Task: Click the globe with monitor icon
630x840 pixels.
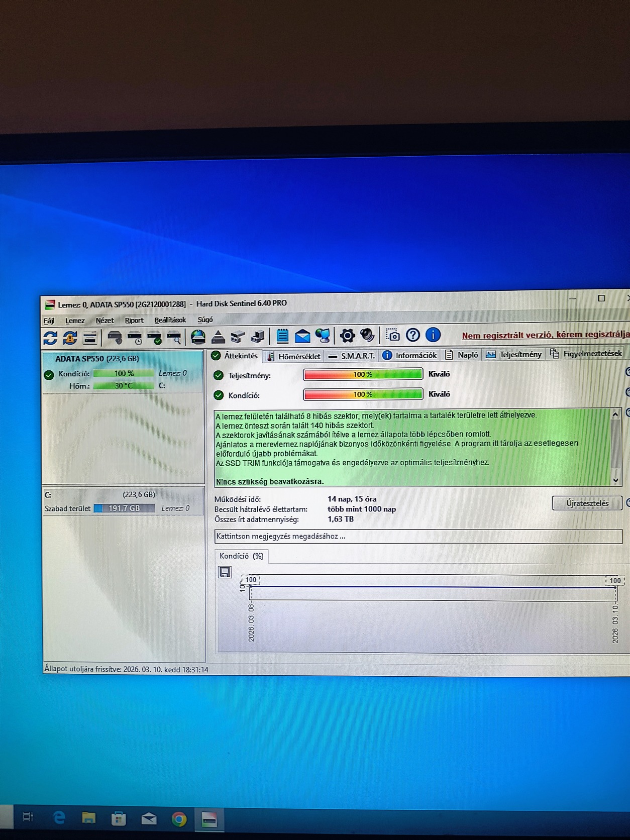Action: coord(323,336)
